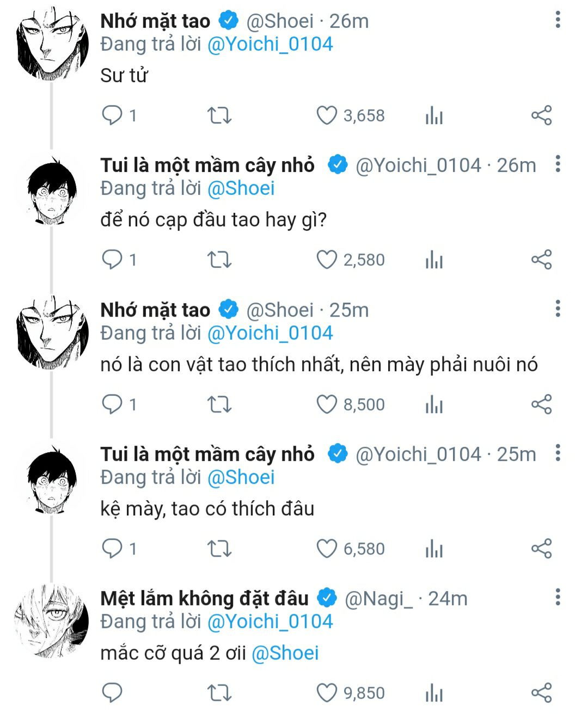The image size is (588, 714).
Task: Reply to the "Sư tử" tweet
Action: [112, 115]
